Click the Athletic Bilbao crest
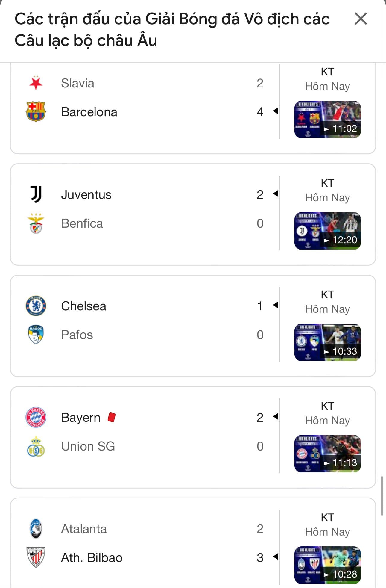The image size is (386, 588). point(36,557)
